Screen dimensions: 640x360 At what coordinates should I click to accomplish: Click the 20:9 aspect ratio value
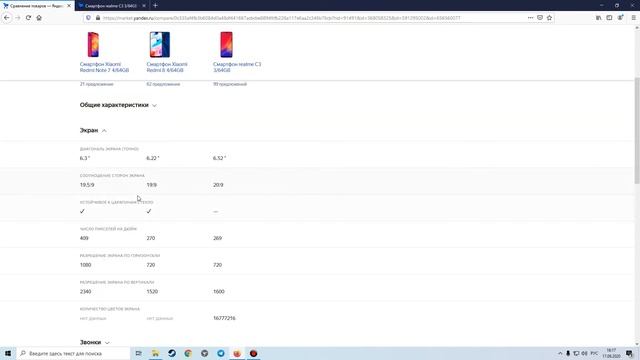click(218, 185)
